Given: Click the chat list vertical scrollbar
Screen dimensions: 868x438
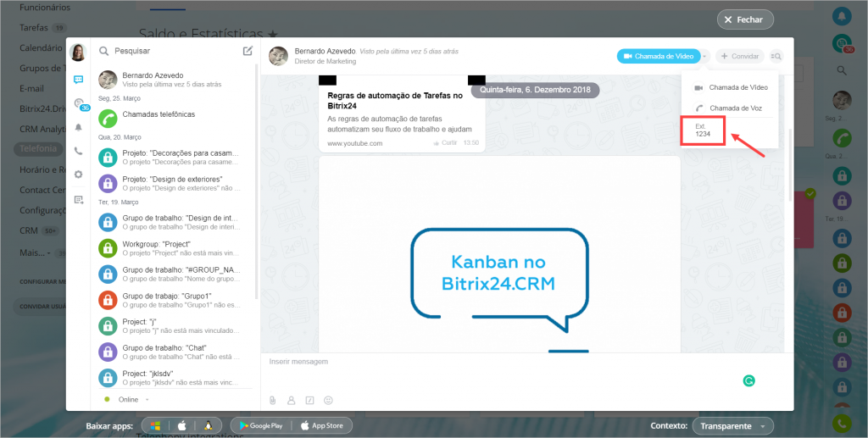Looking at the screenshot, I should pos(256,182).
